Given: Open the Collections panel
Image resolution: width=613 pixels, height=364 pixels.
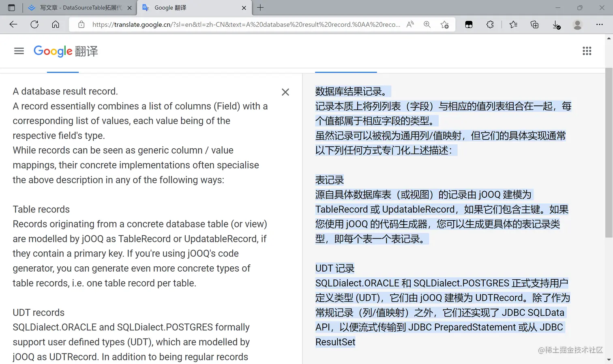Looking at the screenshot, I should click(535, 25).
